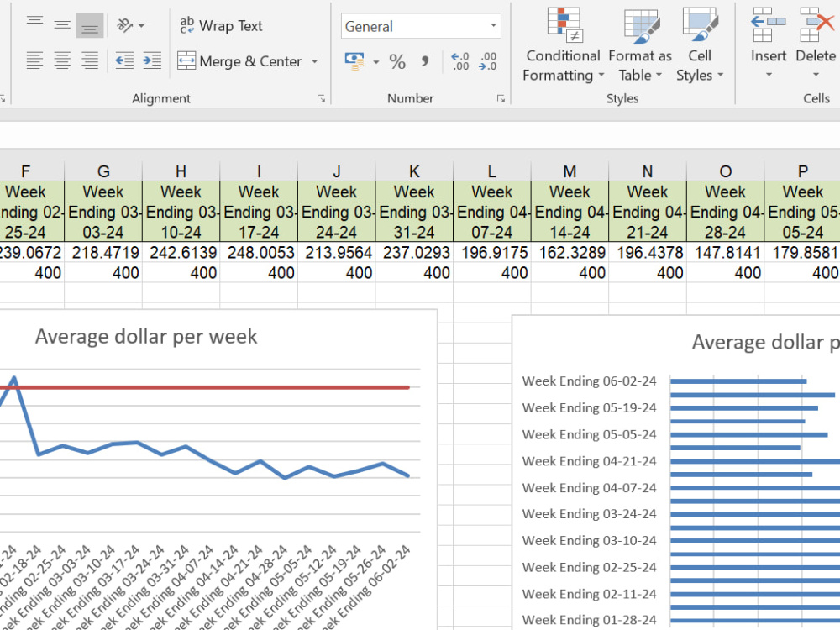Select Week Ending 03-03-24 header cell

103,212
